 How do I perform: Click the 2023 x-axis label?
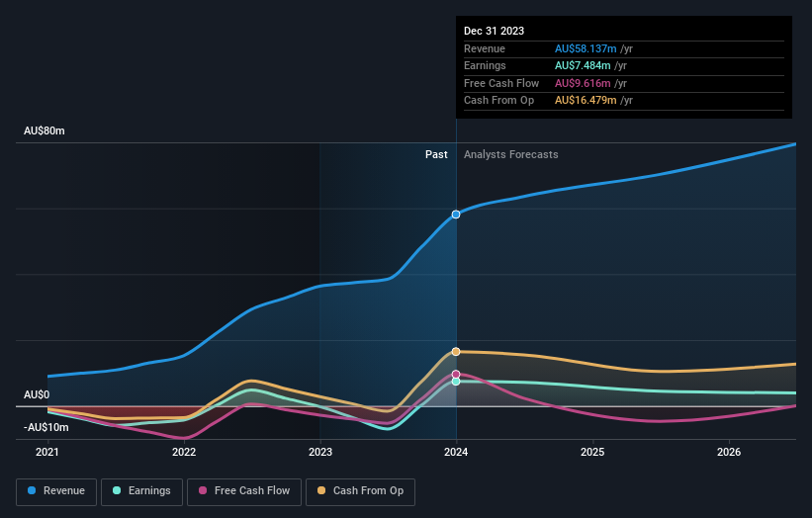pos(320,453)
